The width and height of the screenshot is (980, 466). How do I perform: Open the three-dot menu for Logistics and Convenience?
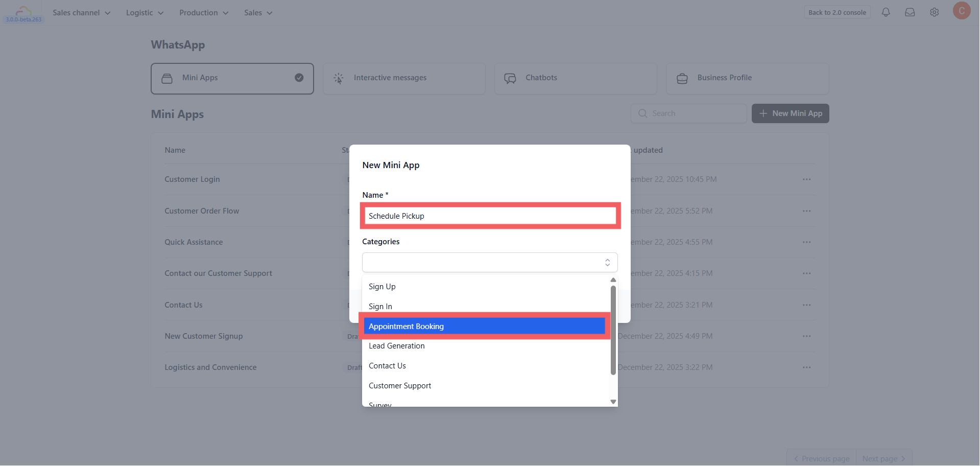coord(806,367)
